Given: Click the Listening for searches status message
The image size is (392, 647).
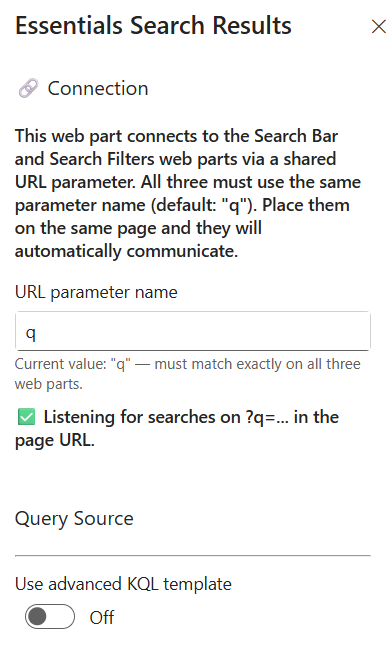Looking at the screenshot, I should (177, 428).
